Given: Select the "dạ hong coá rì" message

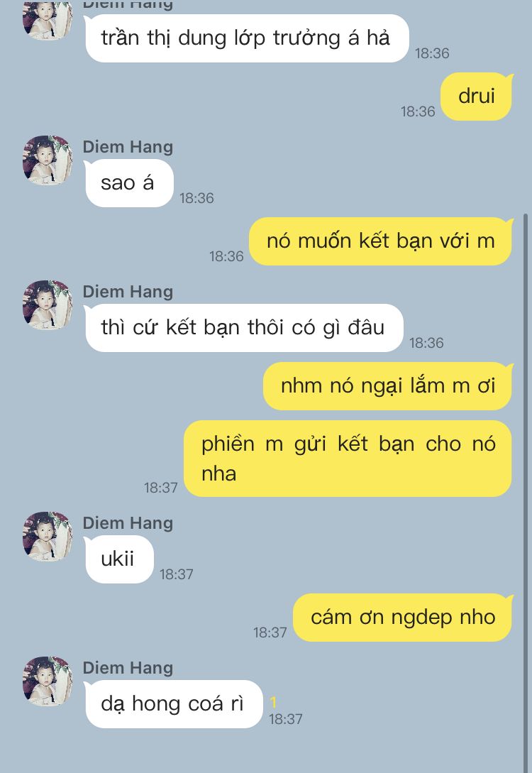Looking at the screenshot, I should [x=173, y=704].
